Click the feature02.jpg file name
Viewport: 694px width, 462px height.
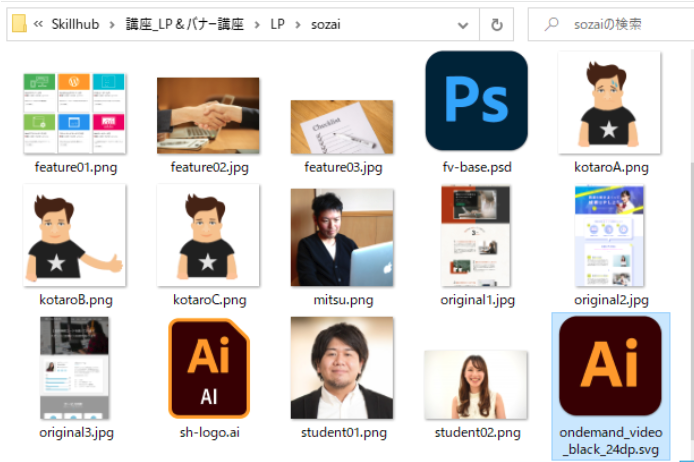(x=209, y=167)
